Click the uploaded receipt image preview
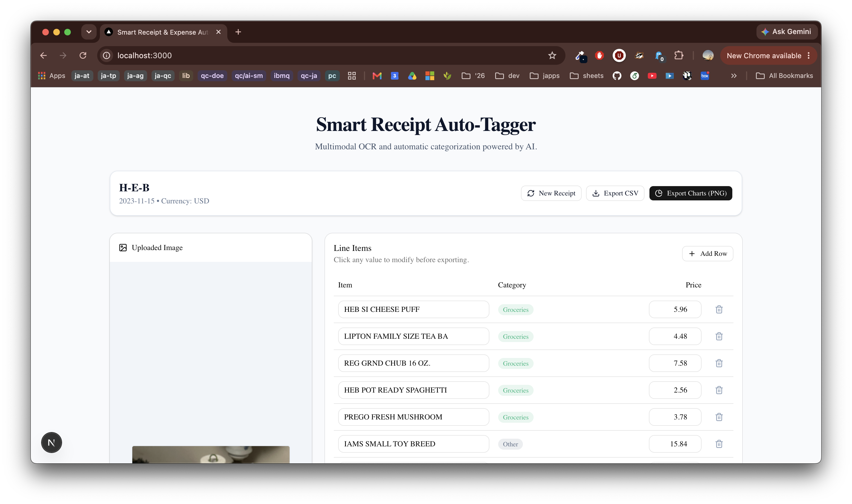The width and height of the screenshot is (852, 504). click(x=211, y=454)
